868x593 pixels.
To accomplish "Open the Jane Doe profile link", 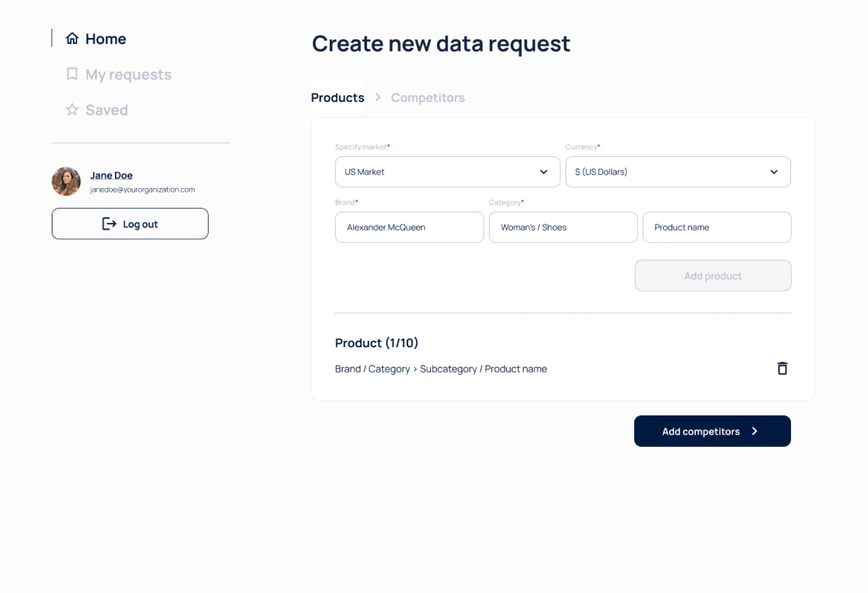I will pyautogui.click(x=111, y=175).
